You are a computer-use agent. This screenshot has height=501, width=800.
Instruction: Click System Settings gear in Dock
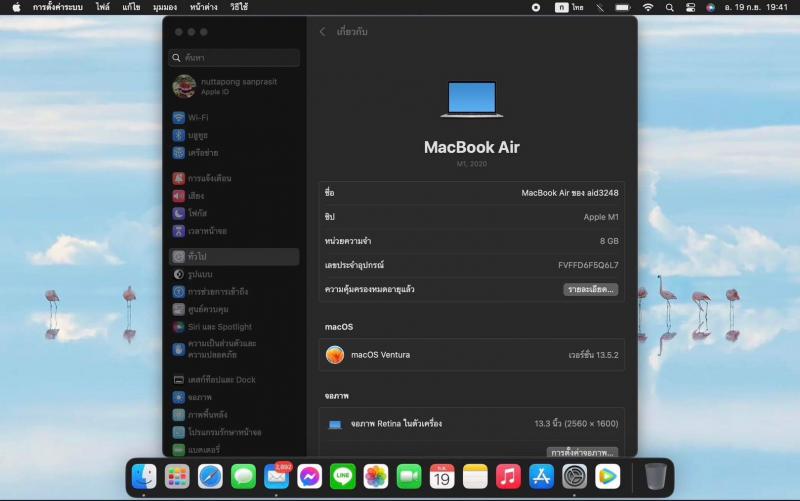(x=574, y=477)
